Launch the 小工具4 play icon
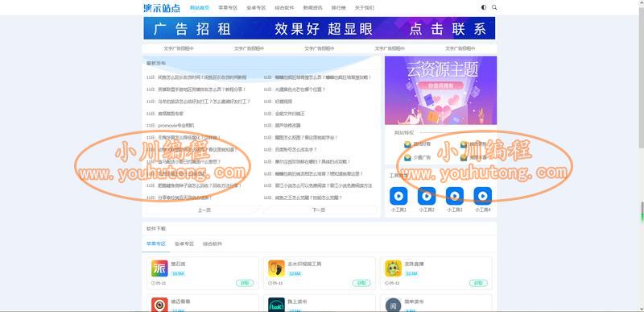The height and width of the screenshot is (312, 644). [x=482, y=196]
